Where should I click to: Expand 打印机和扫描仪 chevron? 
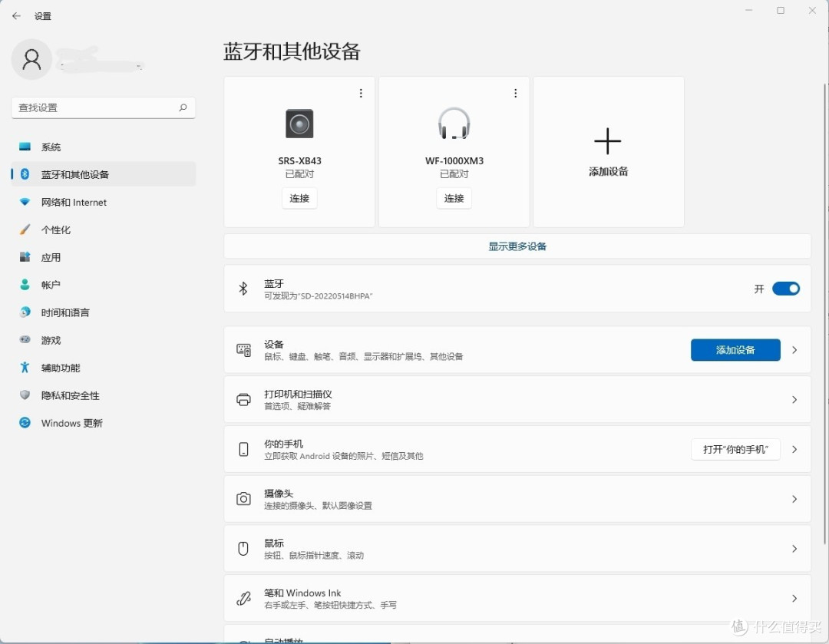point(794,400)
